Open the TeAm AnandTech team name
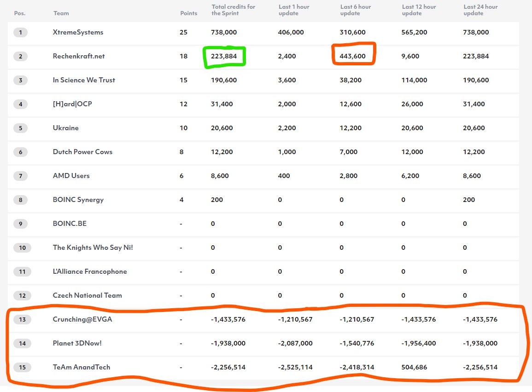Screen dimensions: 532x392 [x=82, y=367]
